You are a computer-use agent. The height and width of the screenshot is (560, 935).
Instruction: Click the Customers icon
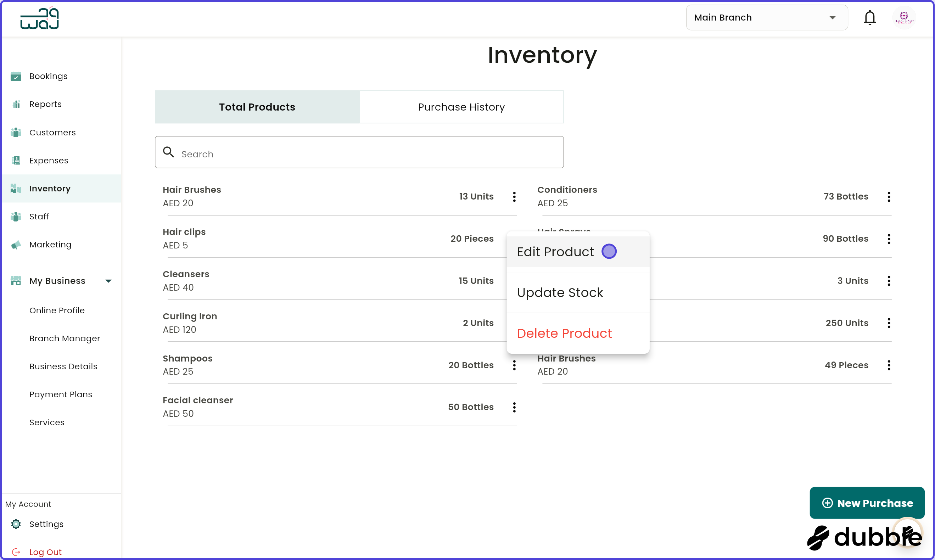tap(16, 133)
